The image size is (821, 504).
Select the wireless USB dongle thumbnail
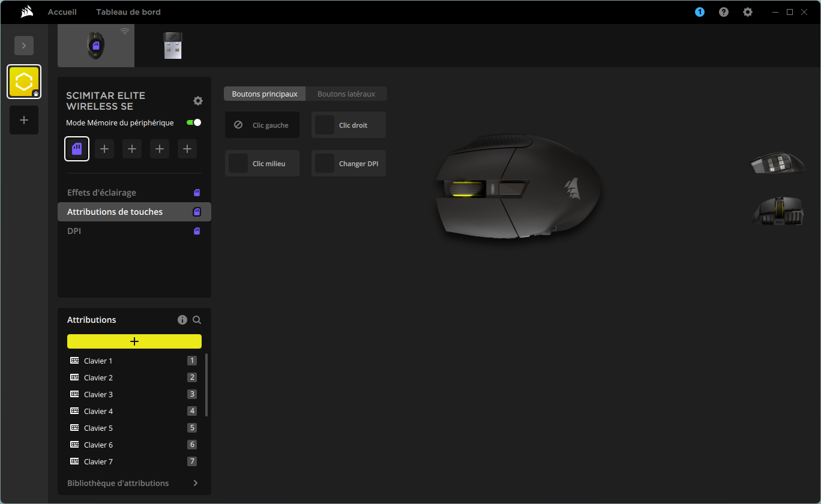click(173, 46)
